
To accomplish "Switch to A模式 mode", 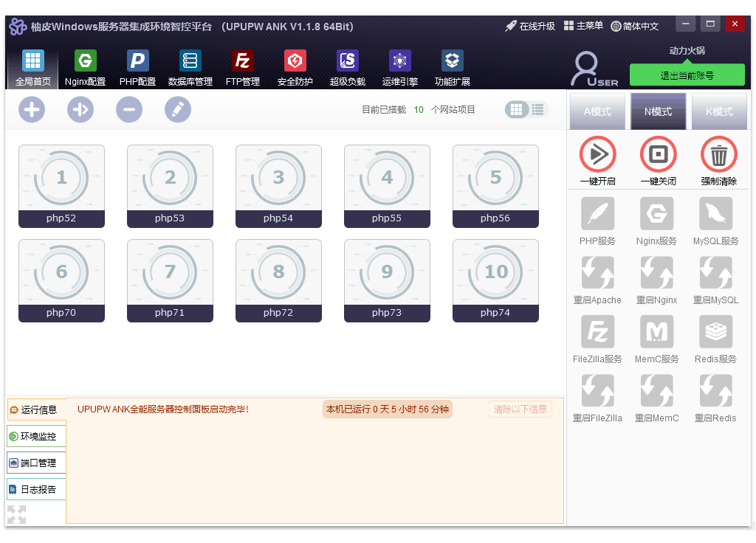I will coord(597,111).
